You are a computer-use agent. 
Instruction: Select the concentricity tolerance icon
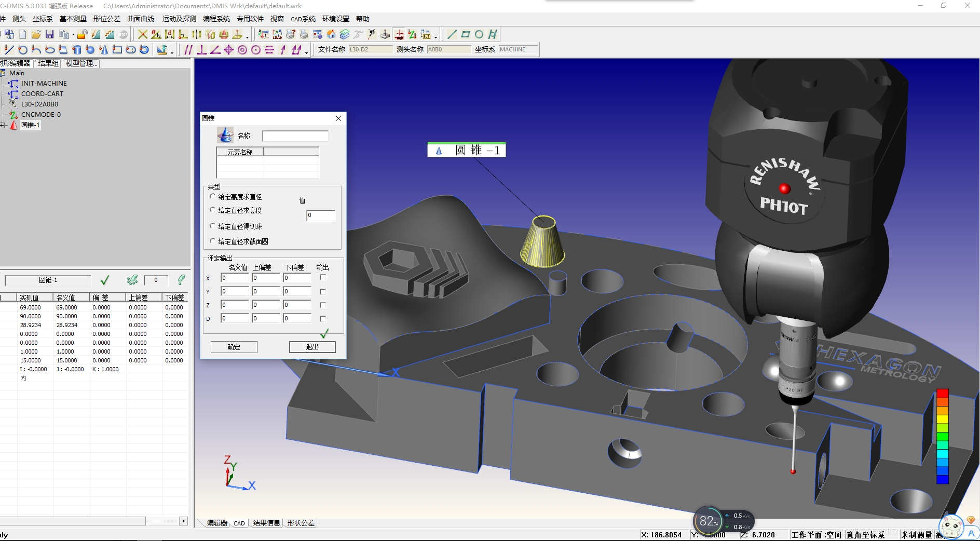coord(242,50)
